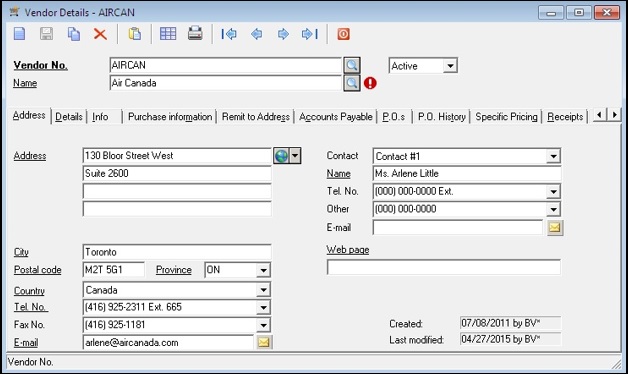This screenshot has height=375, width=628.
Task: Click the Ms. Arlene Little name field
Action: (467, 173)
